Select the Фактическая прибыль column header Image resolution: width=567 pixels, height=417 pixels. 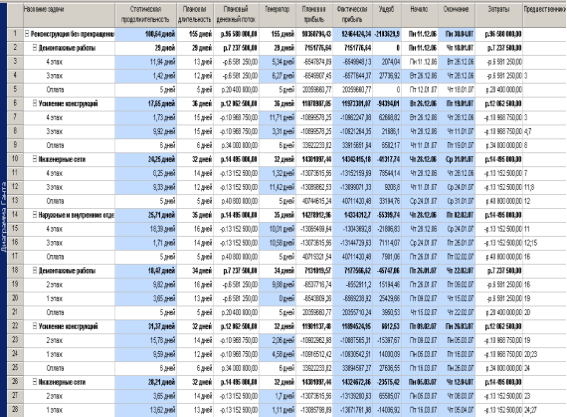pyautogui.click(x=353, y=15)
